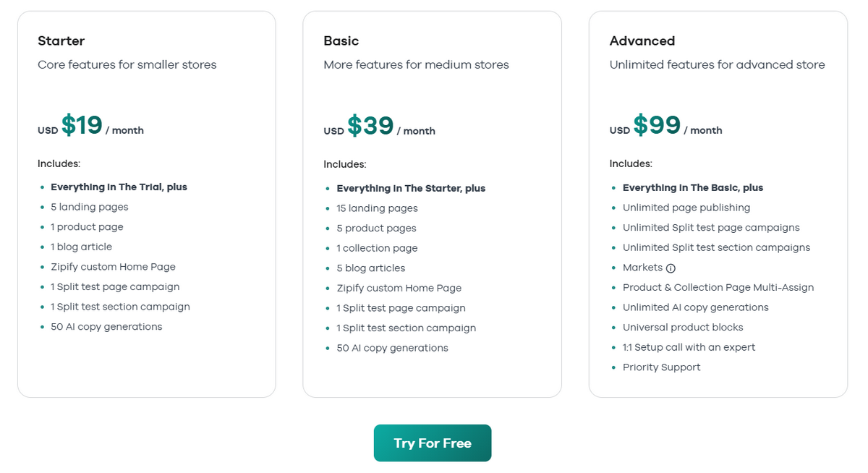Screen dimensions: 868x473
Task: Select the Starter plan heading
Action: pos(61,41)
